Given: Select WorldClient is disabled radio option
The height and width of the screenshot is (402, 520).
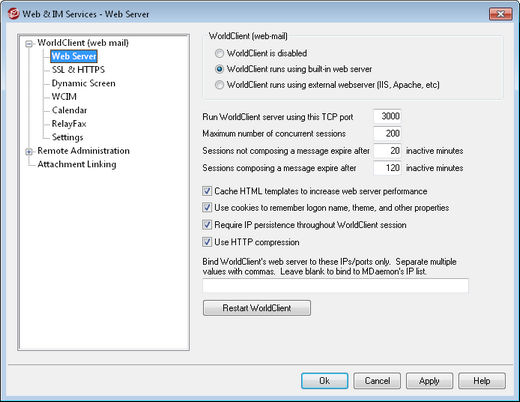Looking at the screenshot, I should pos(219,53).
